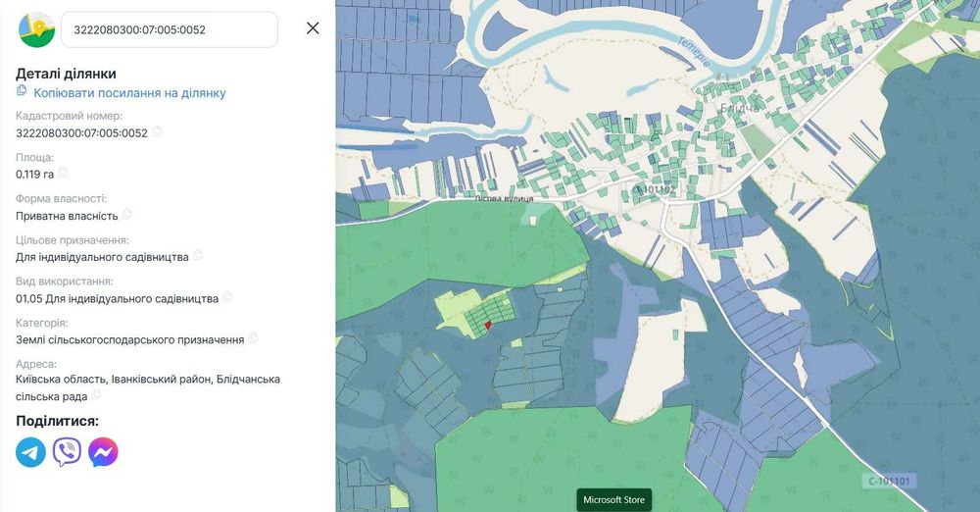Click the 'Тетерів' river label
Image resolution: width=980 pixels, height=512 pixels.
695,53
